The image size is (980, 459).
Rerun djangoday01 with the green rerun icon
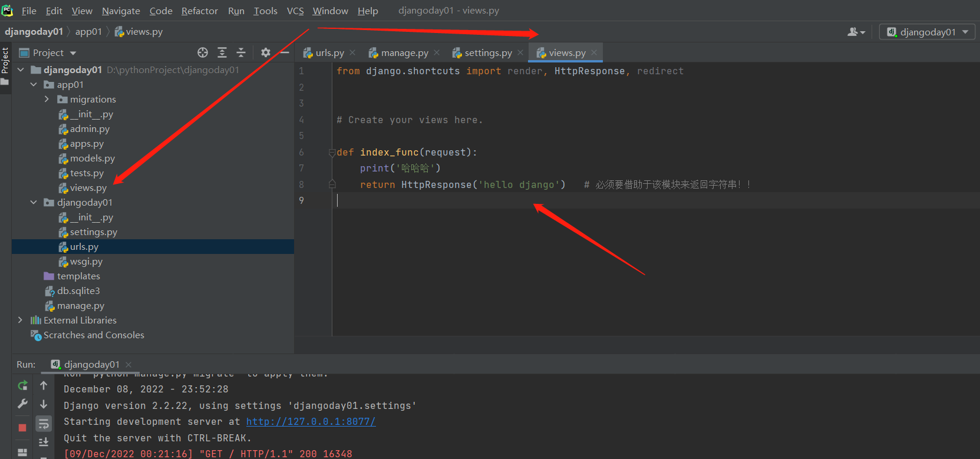tap(23, 385)
